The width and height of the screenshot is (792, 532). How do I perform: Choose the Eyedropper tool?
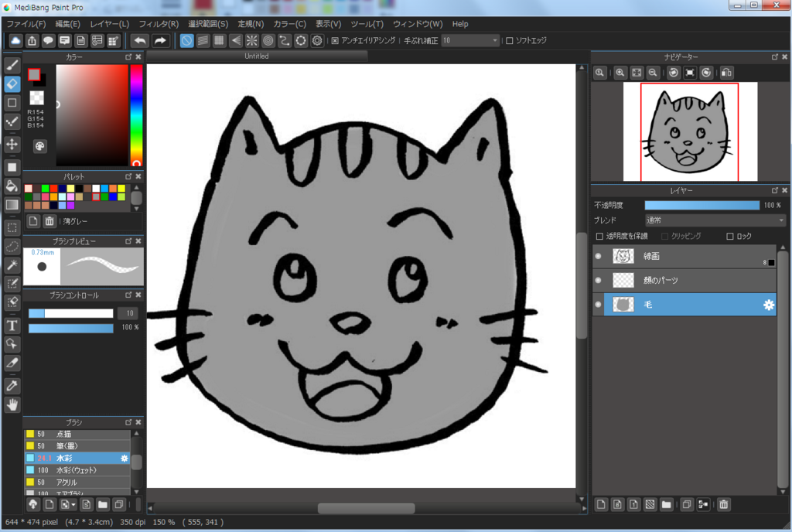[12, 386]
